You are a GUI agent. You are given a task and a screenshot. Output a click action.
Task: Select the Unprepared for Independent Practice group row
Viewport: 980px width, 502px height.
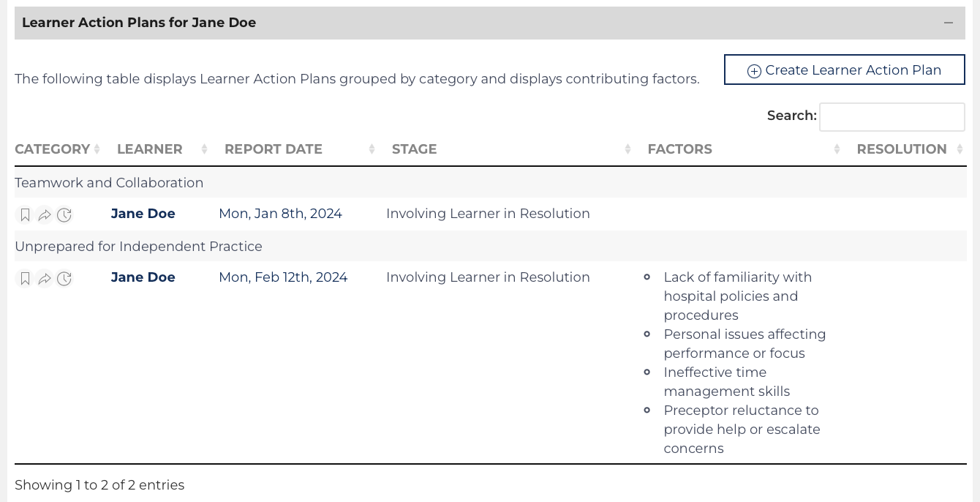coord(138,247)
